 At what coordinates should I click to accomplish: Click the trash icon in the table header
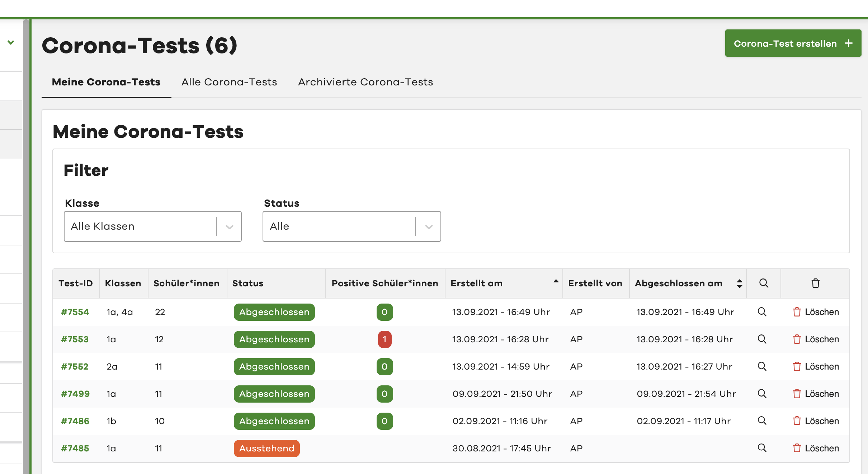click(x=816, y=283)
